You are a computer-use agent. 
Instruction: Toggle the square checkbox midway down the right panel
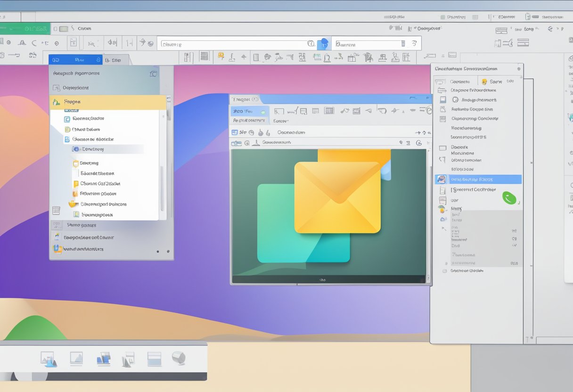pyautogui.click(x=442, y=148)
